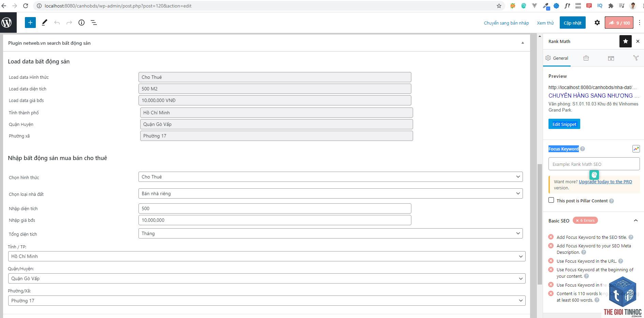The width and height of the screenshot is (644, 318).
Task: Click the Focus Keyword input field
Action: [x=594, y=164]
